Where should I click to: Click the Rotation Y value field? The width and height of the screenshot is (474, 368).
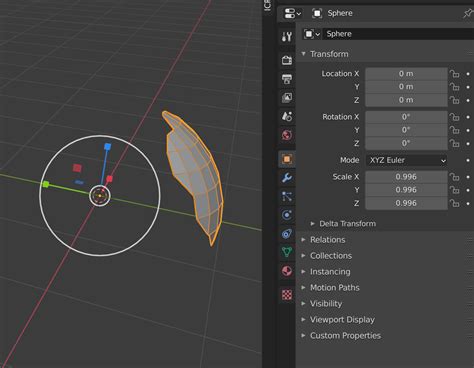(406, 130)
